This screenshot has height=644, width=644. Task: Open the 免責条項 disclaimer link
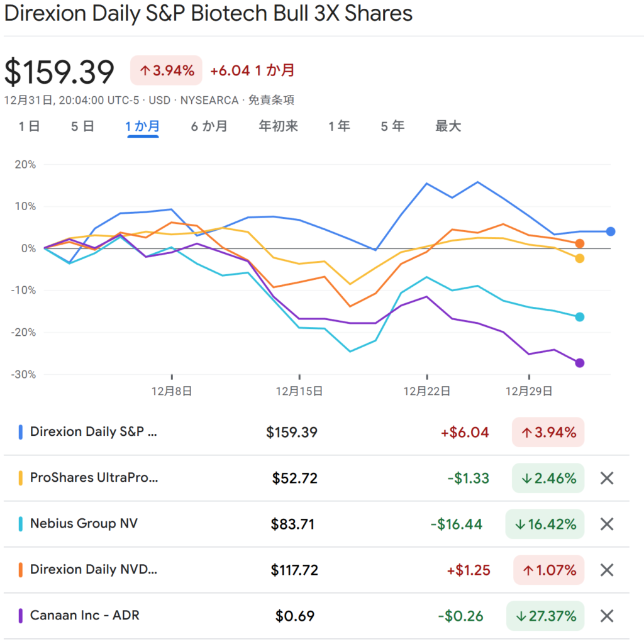coord(272,100)
